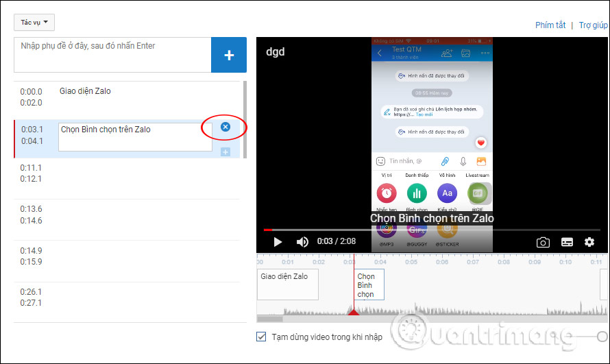Select the 'Giao diện Zalo' timeline block
Image resolution: width=610 pixels, height=364 pixels.
coord(287,284)
